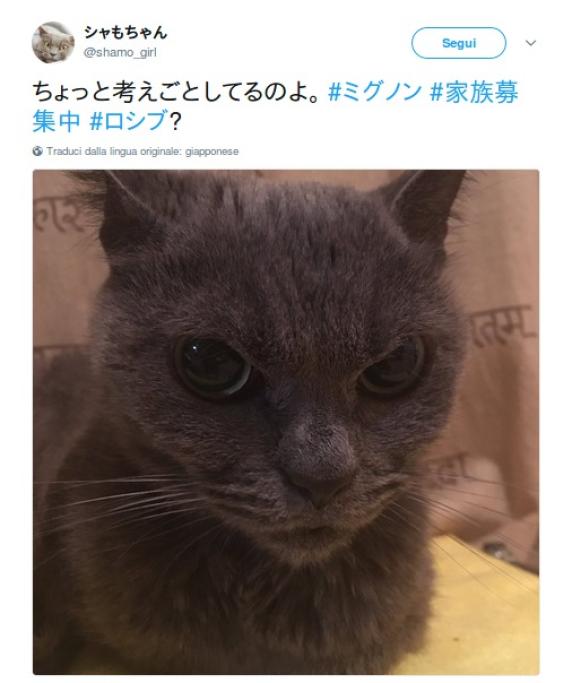572x683 pixels.
Task: Click the globe icon beside Traduci text
Action: pos(38,151)
